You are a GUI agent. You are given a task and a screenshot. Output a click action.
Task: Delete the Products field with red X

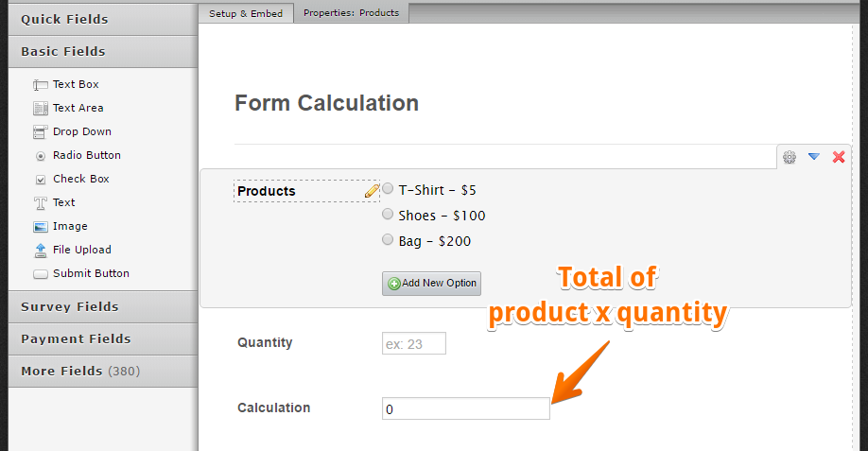tap(838, 157)
